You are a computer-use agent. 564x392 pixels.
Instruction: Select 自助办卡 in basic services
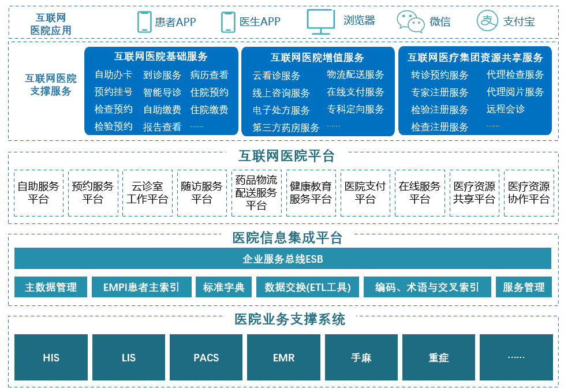pyautogui.click(x=113, y=75)
